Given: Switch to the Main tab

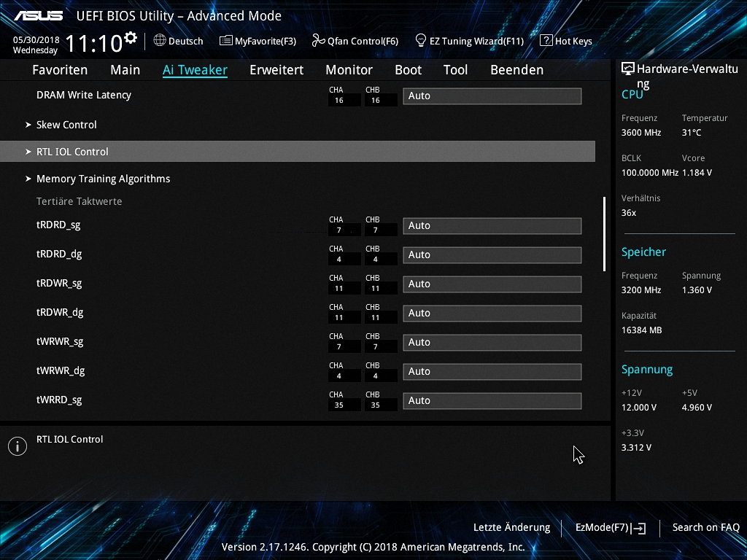Looking at the screenshot, I should click(125, 70).
